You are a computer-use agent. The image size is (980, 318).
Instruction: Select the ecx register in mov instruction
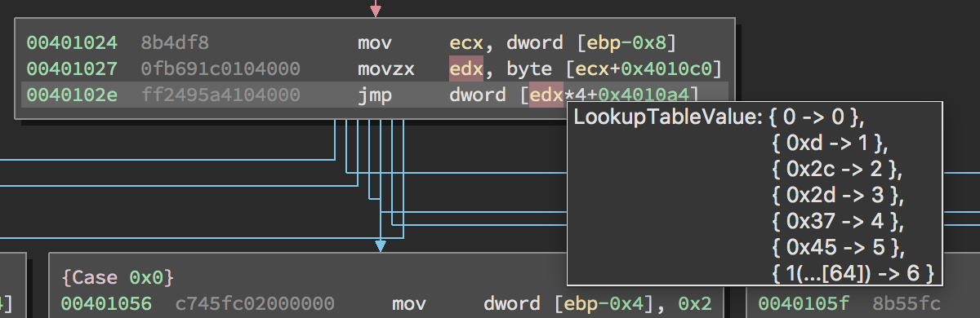coord(466,42)
